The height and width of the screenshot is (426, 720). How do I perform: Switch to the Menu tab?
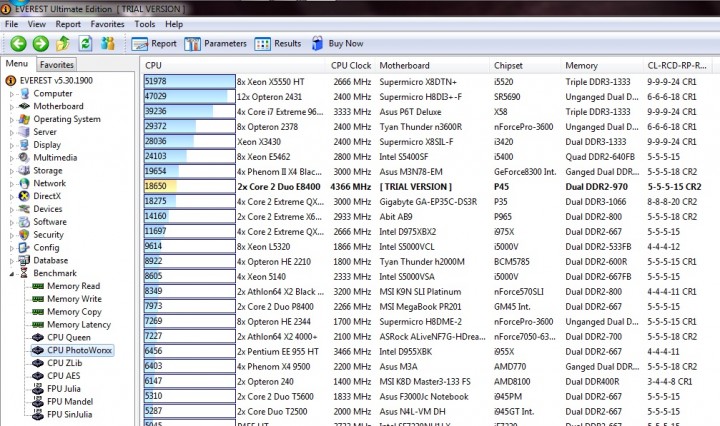tap(17, 64)
